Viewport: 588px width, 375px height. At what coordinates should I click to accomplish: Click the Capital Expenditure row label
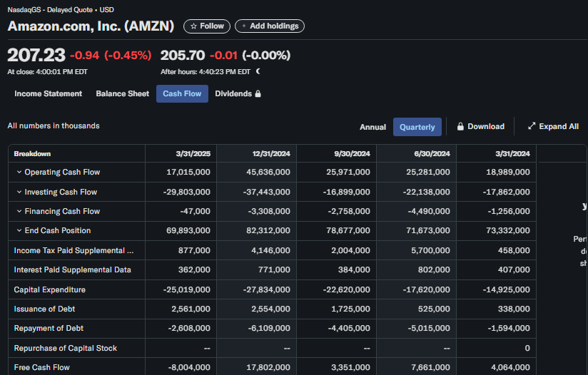click(49, 289)
